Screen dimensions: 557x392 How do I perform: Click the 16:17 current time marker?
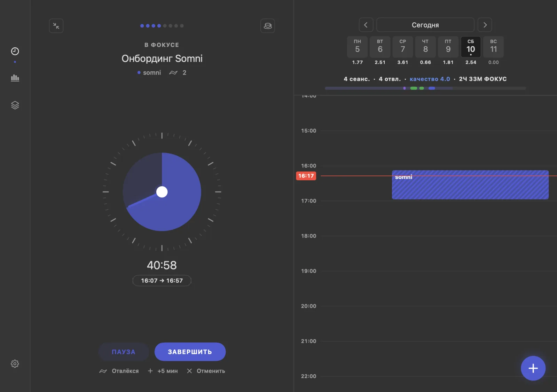[x=306, y=176]
